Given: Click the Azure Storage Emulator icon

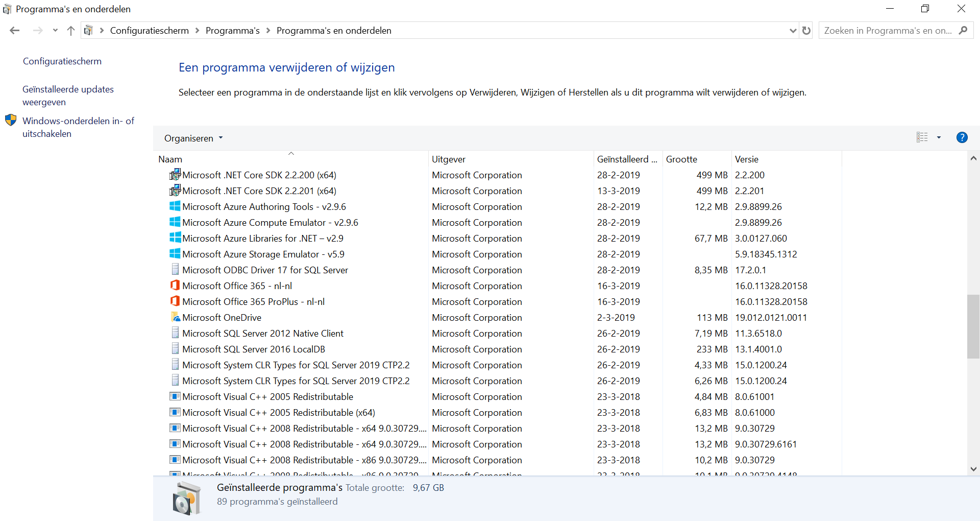Looking at the screenshot, I should pyautogui.click(x=175, y=254).
